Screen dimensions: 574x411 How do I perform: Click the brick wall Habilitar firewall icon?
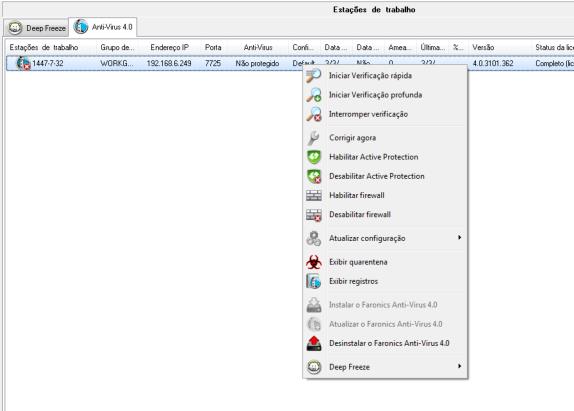pos(314,195)
